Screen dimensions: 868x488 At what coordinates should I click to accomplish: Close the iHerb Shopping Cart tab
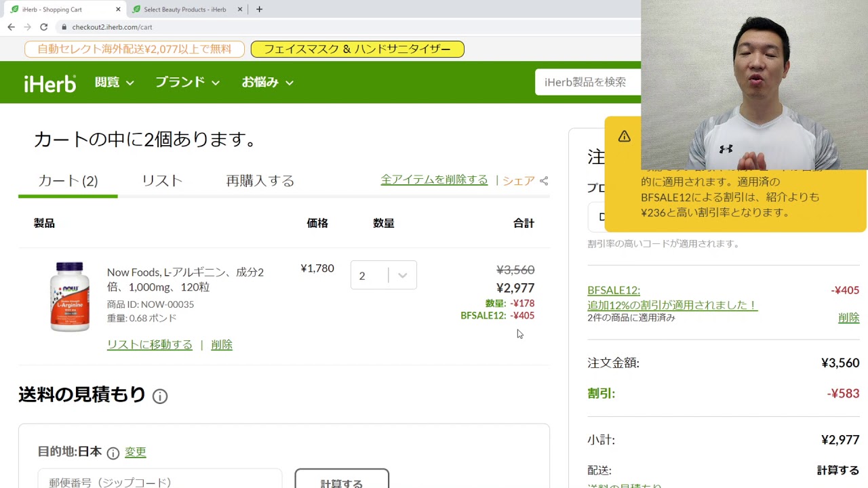[x=118, y=9]
